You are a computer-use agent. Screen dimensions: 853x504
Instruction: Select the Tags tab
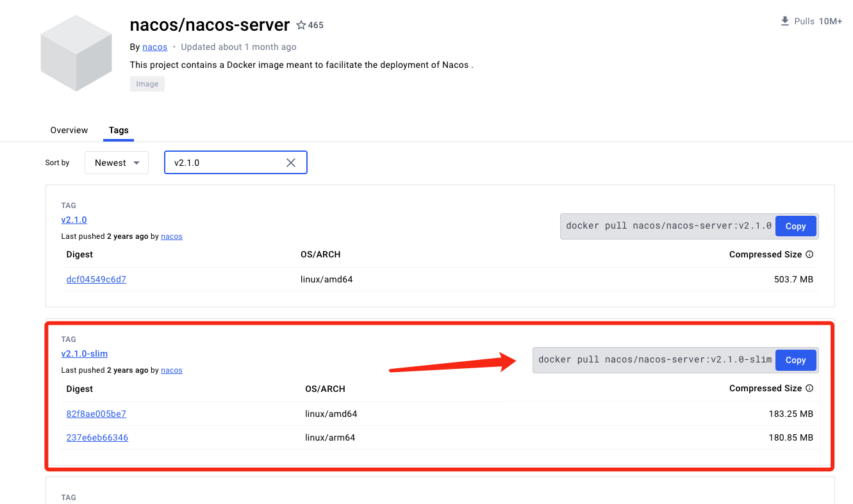pos(119,130)
